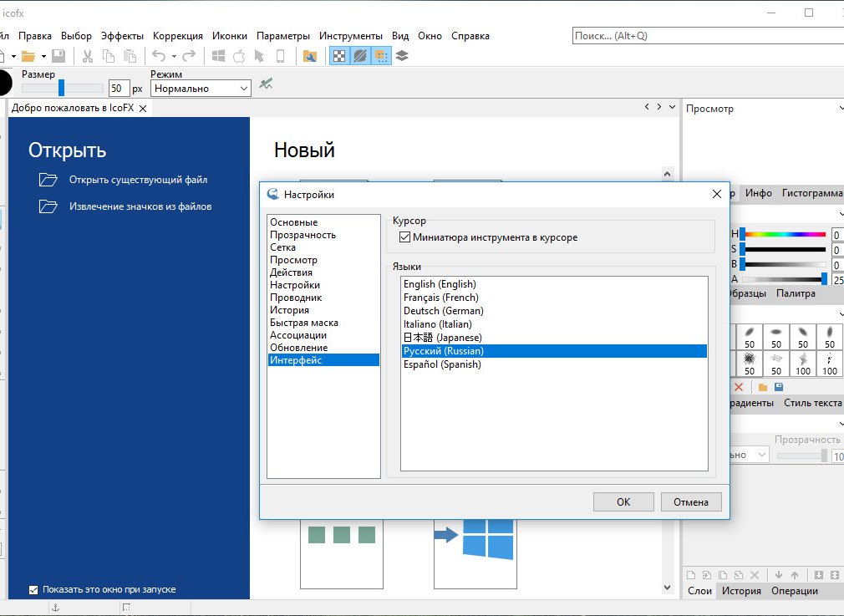Viewport: 844px width, 616px height.
Task: Click the undo arrow in the toolbar
Action: (x=159, y=56)
